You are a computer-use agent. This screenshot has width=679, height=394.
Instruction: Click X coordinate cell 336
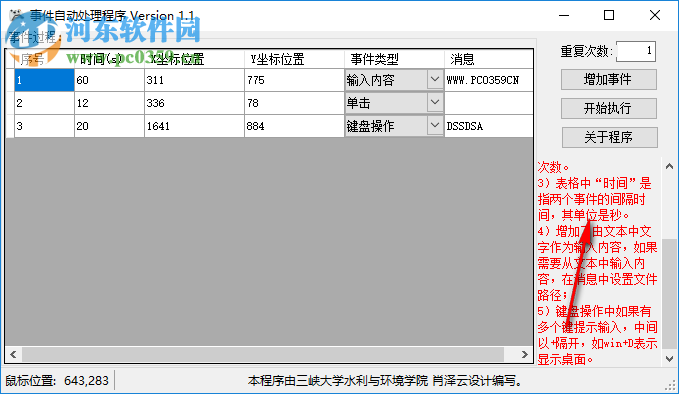point(194,103)
